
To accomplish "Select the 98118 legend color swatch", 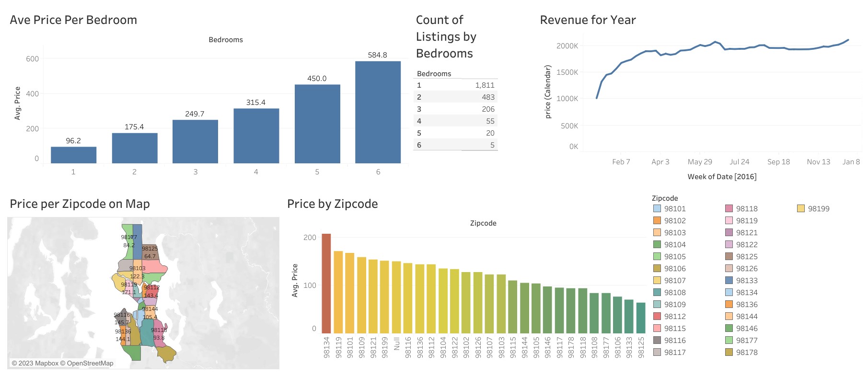I will 729,208.
